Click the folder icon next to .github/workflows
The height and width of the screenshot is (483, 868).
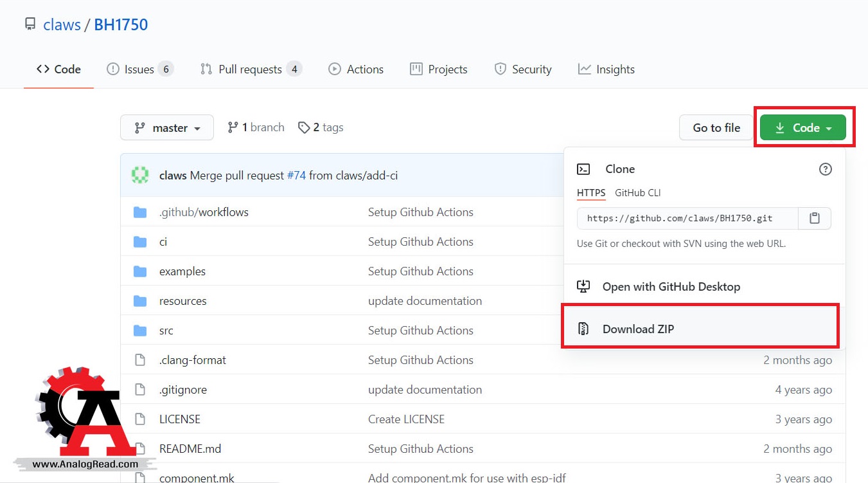coord(140,212)
